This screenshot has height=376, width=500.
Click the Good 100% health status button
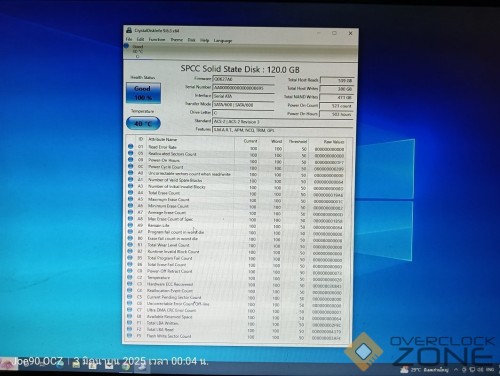click(143, 93)
